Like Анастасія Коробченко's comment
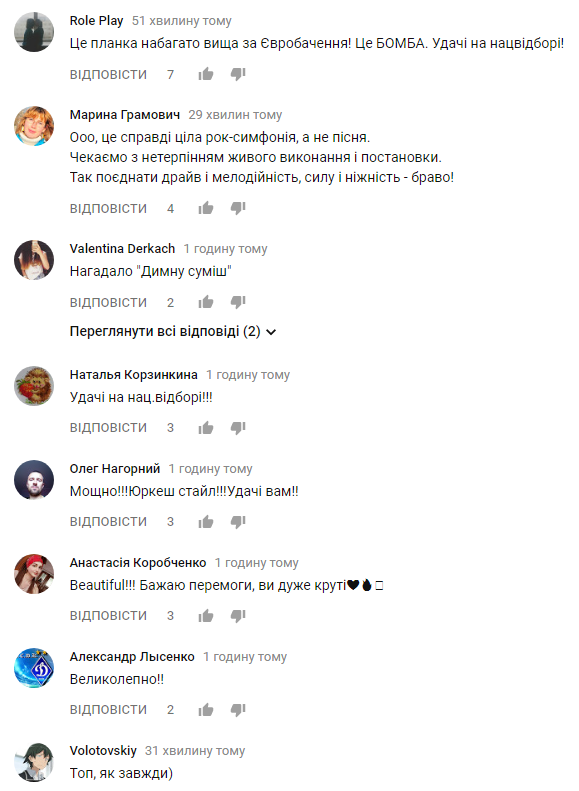579x791 pixels. 206,615
